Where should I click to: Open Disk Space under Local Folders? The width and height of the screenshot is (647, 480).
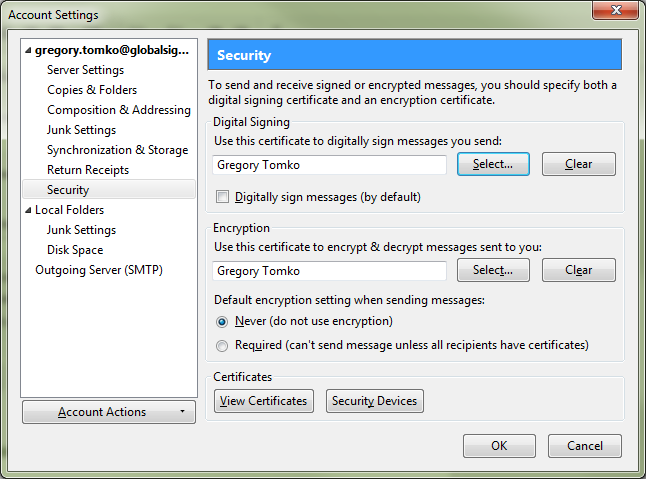(75, 250)
